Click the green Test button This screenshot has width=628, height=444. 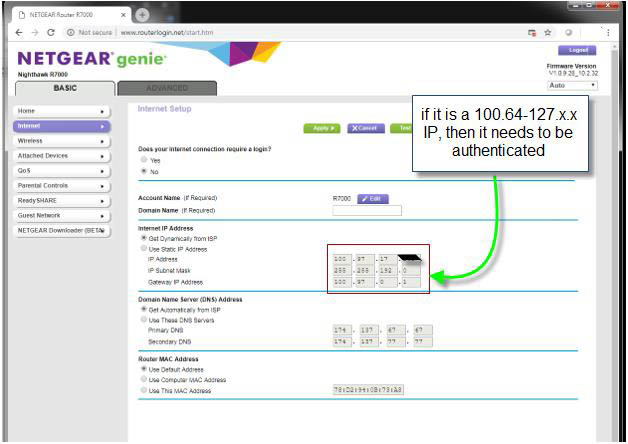click(x=402, y=128)
